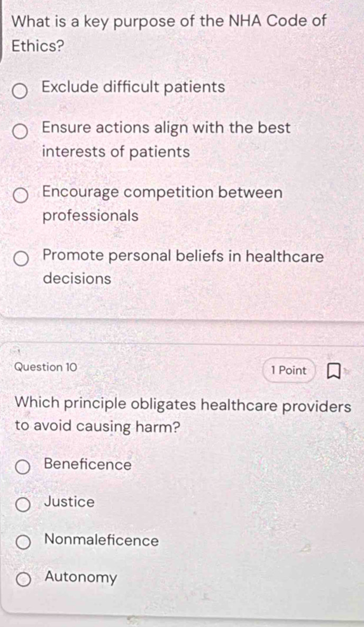Choose the Beneficence radio button

click(x=23, y=467)
